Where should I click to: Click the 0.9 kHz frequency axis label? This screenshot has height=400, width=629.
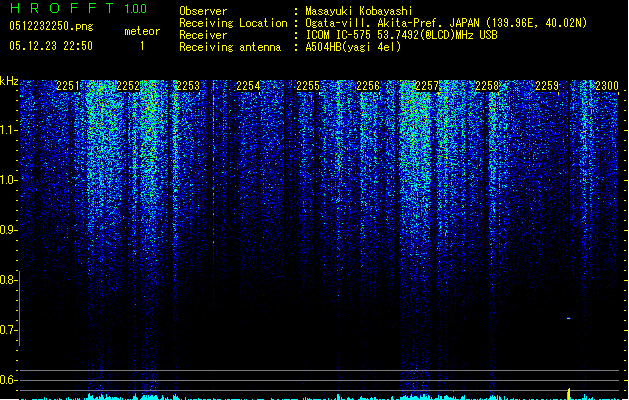pos(8,230)
